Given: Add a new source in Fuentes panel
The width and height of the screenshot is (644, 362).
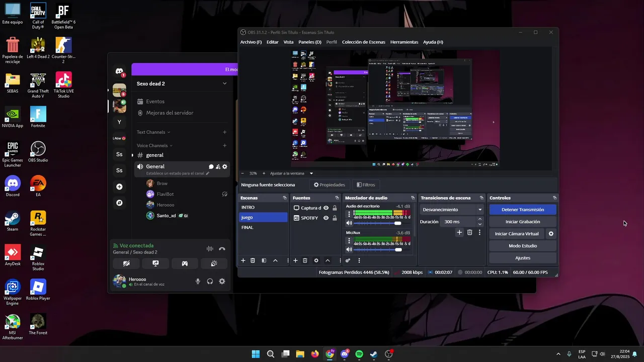Looking at the screenshot, I should click(295, 260).
